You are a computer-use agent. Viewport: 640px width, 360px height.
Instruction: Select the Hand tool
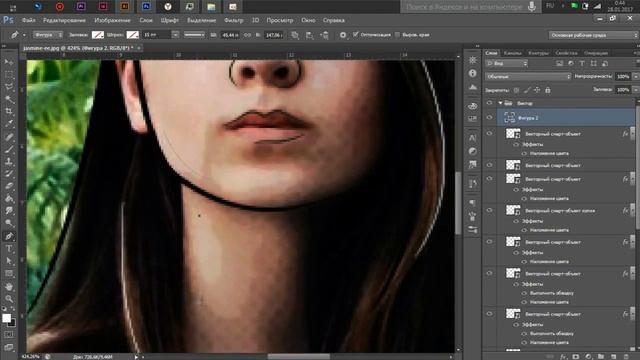(9, 287)
